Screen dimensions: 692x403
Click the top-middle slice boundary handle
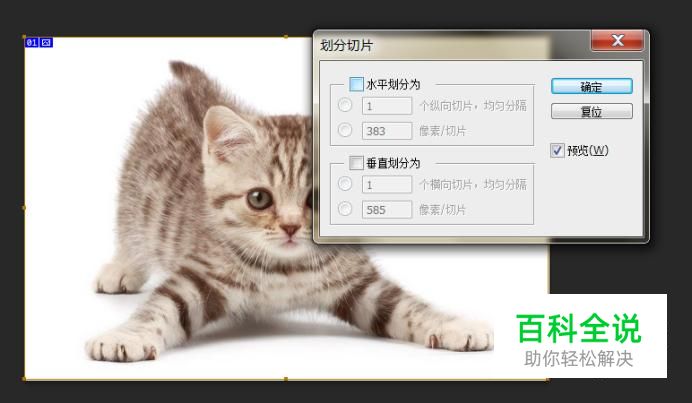coord(286,37)
